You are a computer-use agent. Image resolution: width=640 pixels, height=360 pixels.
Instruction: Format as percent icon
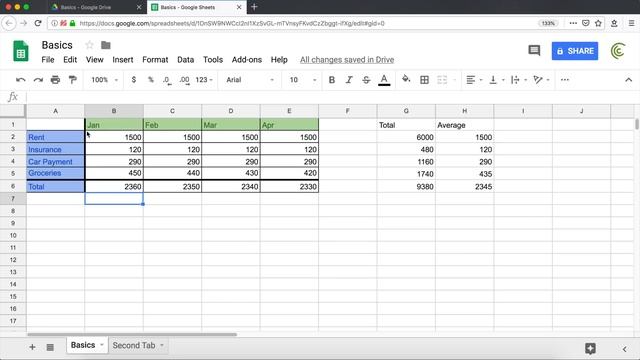[151, 80]
